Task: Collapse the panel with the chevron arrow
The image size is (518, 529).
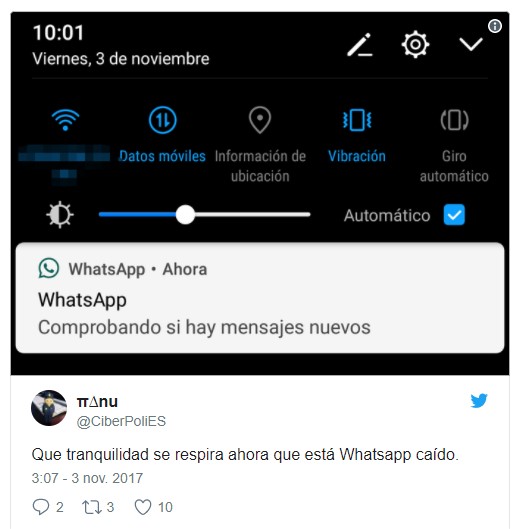Action: (x=471, y=44)
